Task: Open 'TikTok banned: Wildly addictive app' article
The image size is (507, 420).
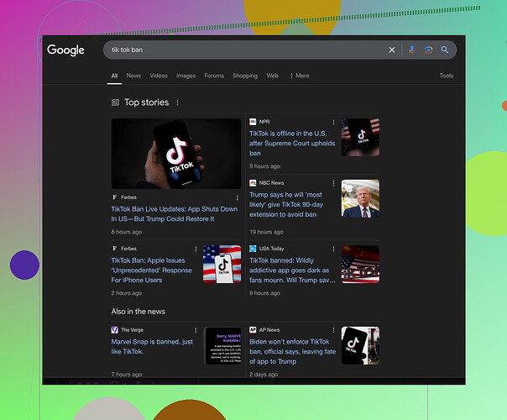Action: tap(292, 270)
